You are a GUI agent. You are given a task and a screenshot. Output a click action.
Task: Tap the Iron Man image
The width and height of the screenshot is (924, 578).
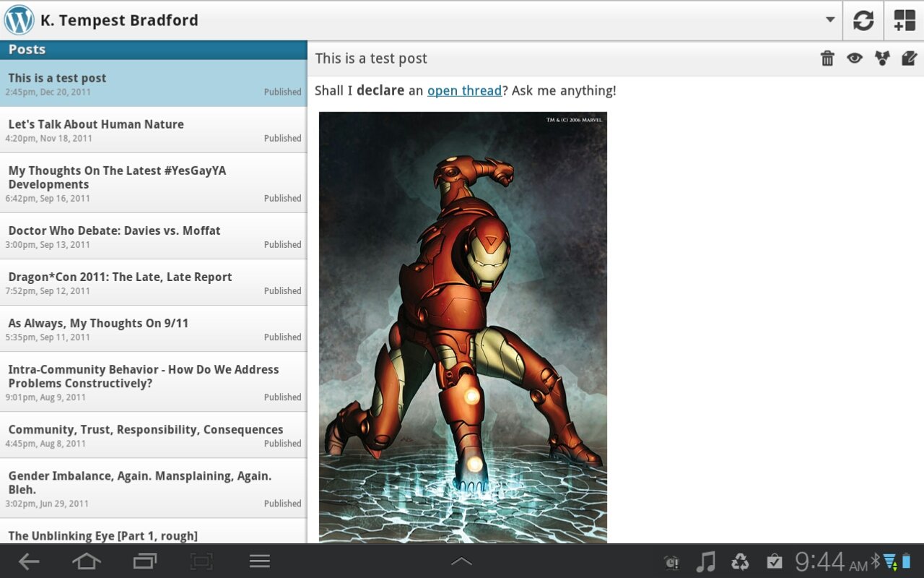(463, 327)
